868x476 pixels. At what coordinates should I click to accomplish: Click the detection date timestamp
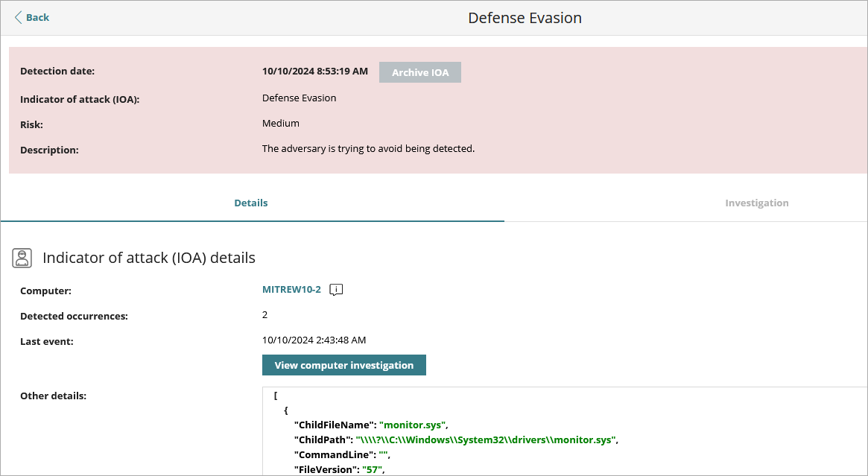point(314,71)
